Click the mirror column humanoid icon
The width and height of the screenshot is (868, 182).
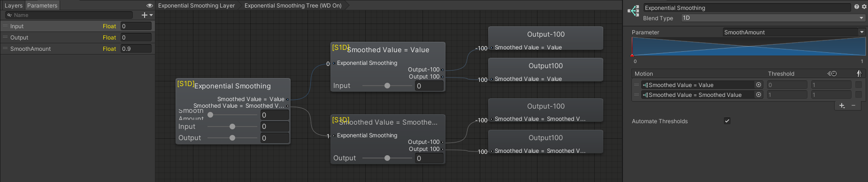[859, 73]
